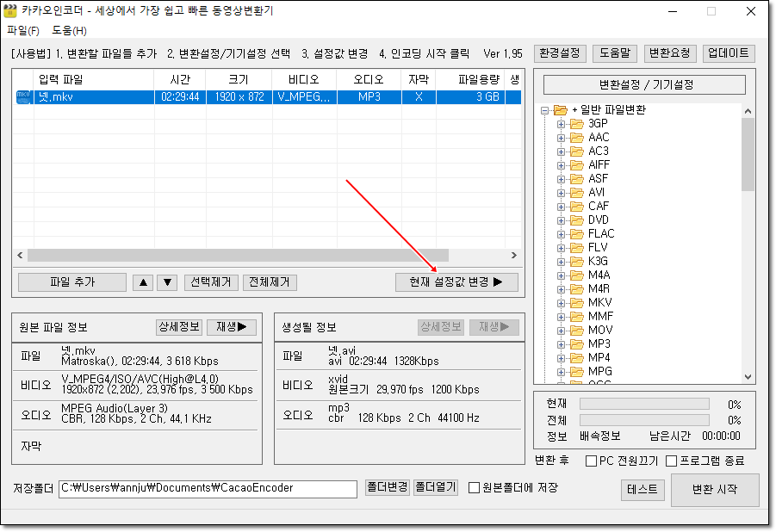Expand the MP4 tree node

click(x=561, y=358)
